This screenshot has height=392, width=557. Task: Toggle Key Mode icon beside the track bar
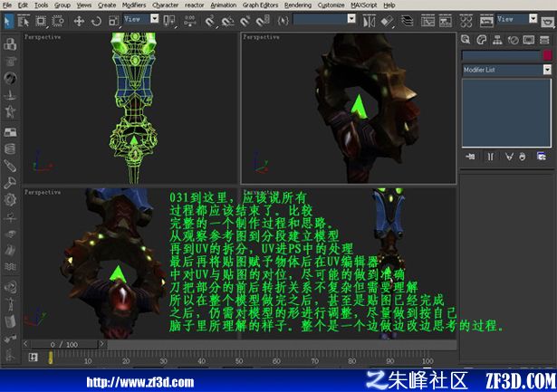pos(33,358)
